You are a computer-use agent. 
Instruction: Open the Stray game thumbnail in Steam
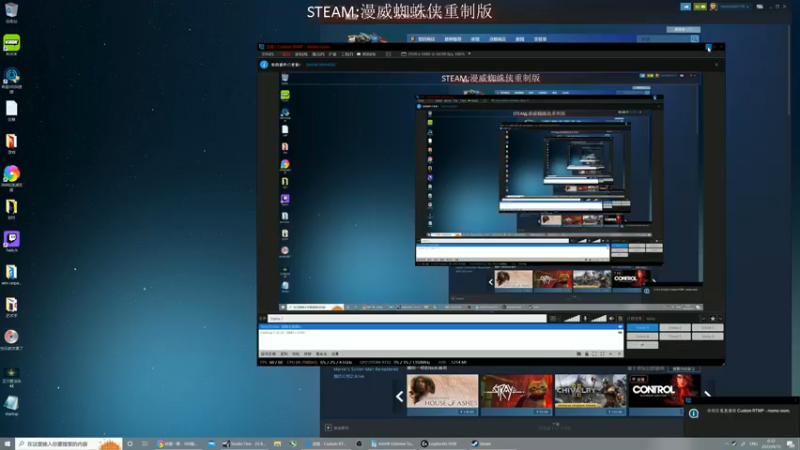point(516,395)
